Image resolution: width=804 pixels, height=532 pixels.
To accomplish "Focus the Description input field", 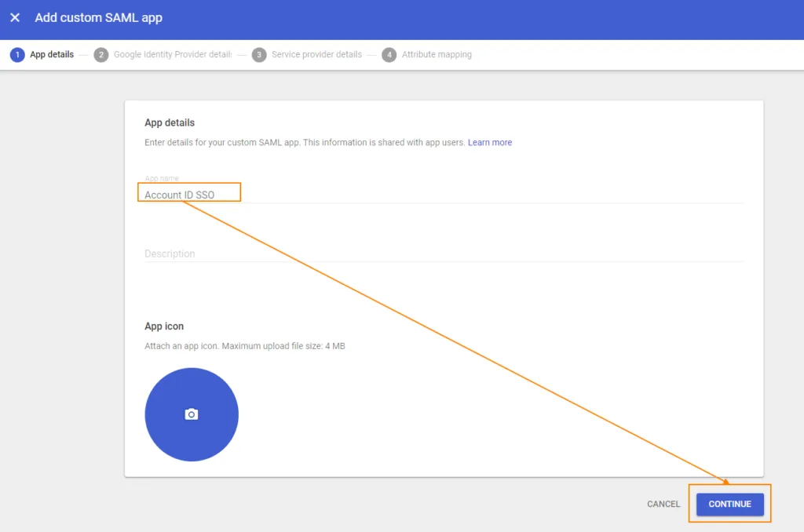I will point(444,253).
